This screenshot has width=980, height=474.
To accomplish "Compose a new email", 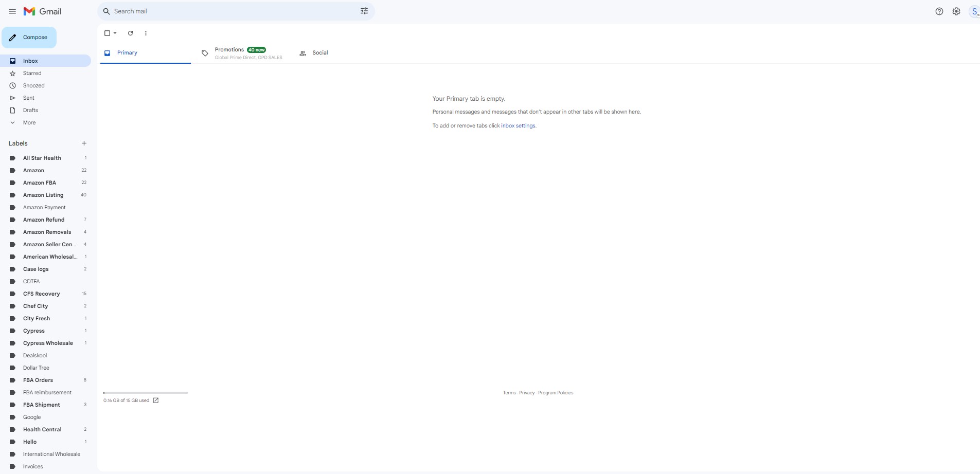I will [29, 38].
